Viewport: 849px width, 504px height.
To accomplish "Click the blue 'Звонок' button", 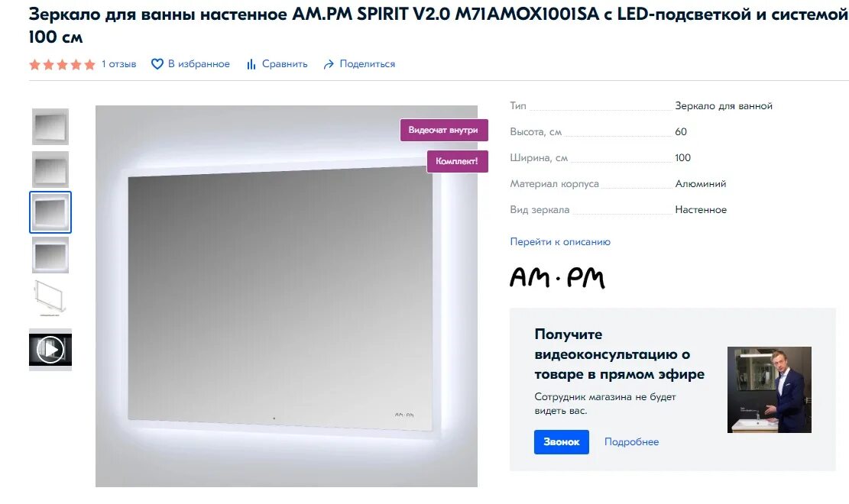I will tap(562, 441).
